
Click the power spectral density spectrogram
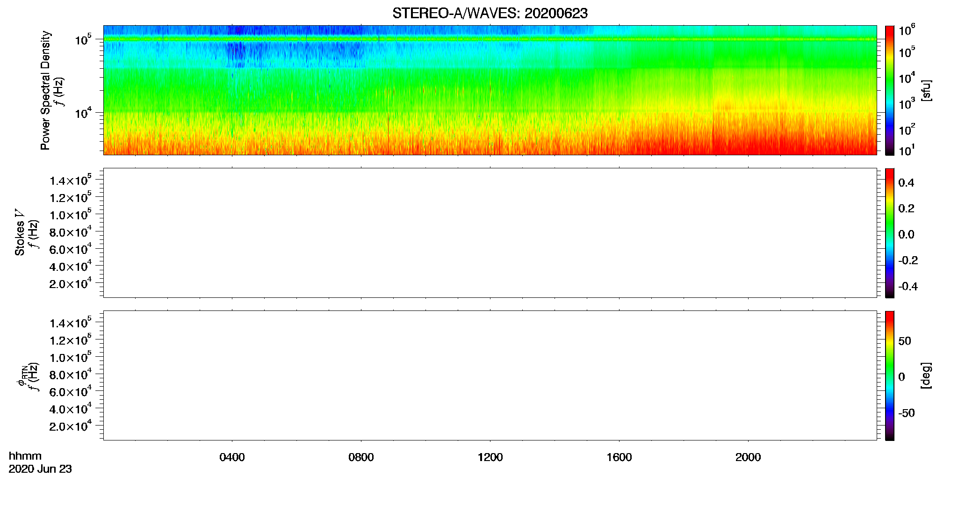(x=490, y=90)
